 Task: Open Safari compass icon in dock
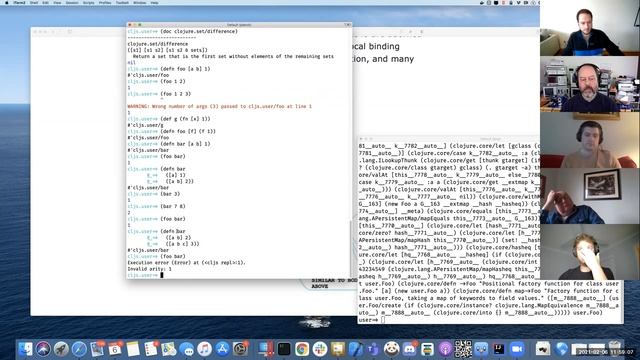click(x=79, y=349)
